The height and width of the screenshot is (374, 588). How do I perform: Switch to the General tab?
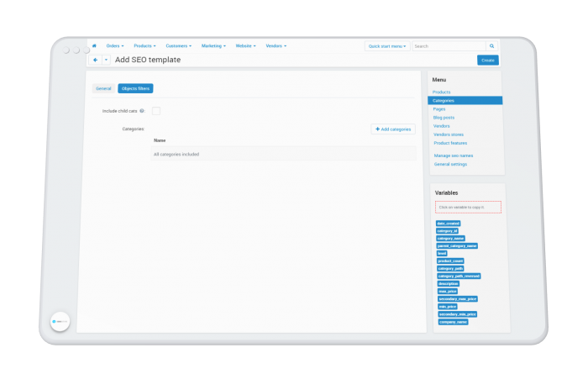[x=103, y=88]
